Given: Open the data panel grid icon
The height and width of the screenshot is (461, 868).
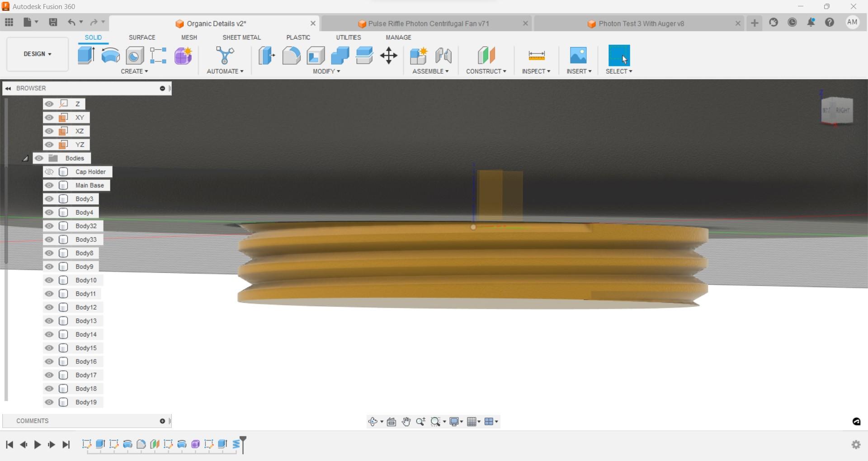Looking at the screenshot, I should 9,22.
